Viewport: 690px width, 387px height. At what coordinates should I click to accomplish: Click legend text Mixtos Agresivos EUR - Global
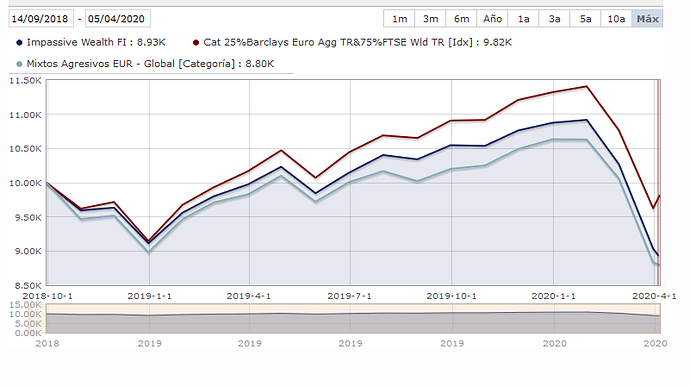[100, 64]
